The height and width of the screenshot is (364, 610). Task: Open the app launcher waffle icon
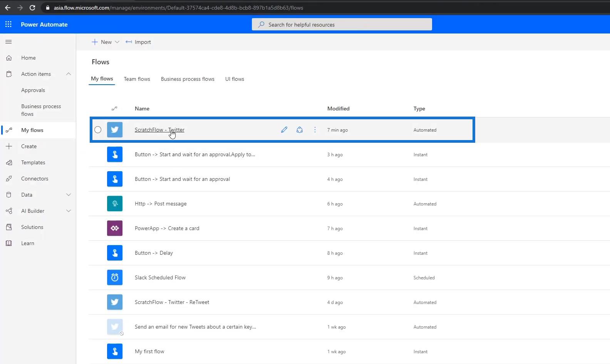coord(8,24)
